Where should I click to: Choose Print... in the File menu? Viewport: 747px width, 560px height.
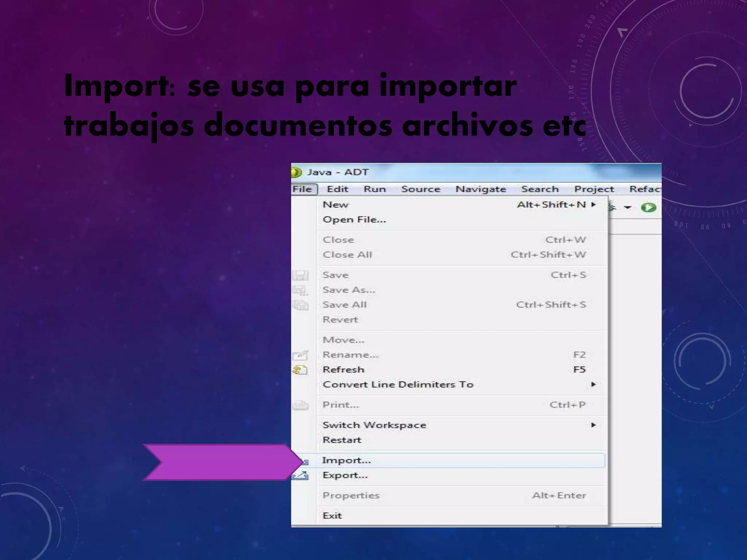coord(461,405)
